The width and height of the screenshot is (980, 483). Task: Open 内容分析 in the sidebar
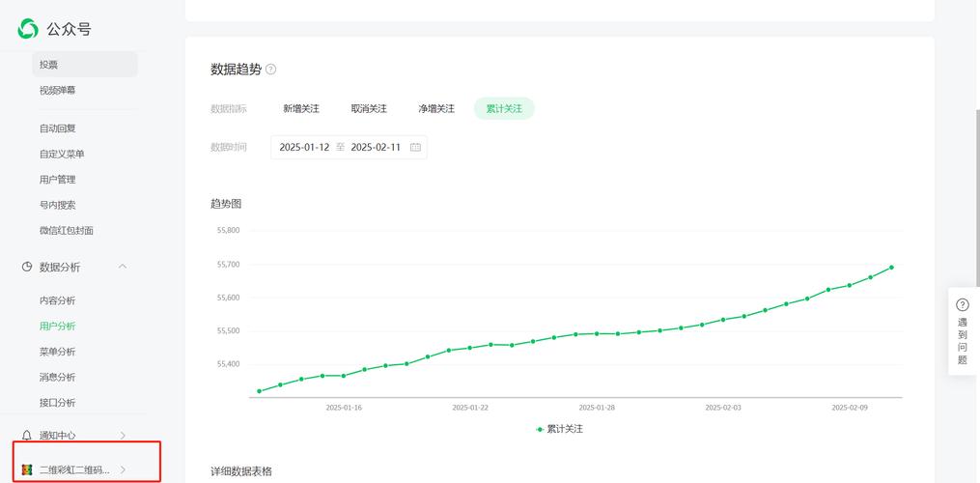click(x=57, y=300)
